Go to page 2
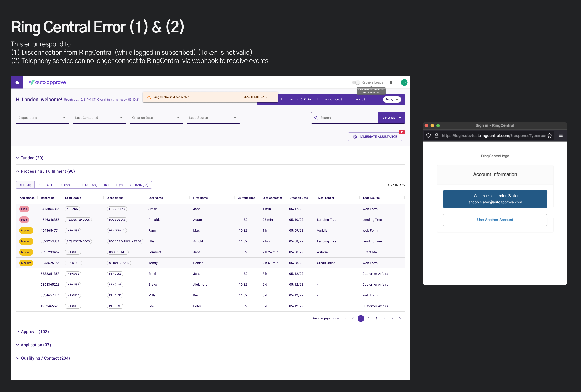 369,318
